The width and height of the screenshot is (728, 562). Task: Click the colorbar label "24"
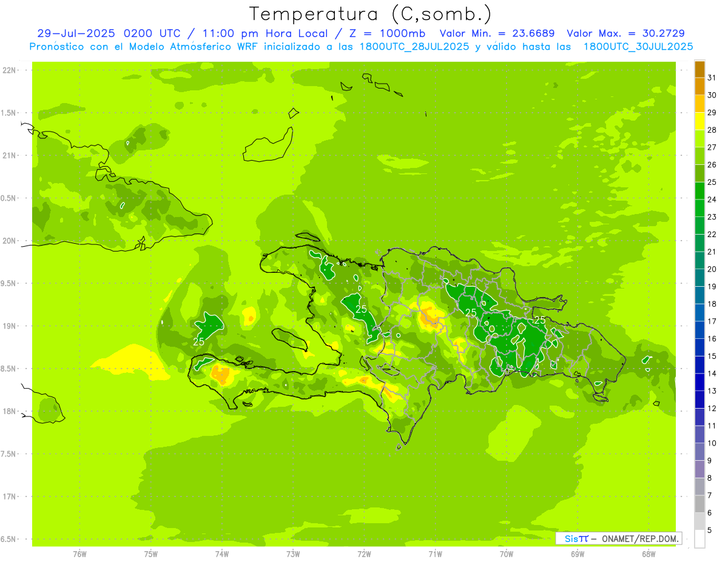(712, 199)
